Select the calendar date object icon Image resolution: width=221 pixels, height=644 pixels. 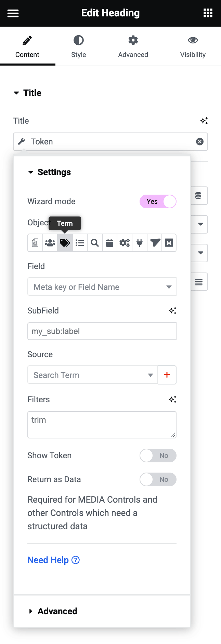(109, 243)
